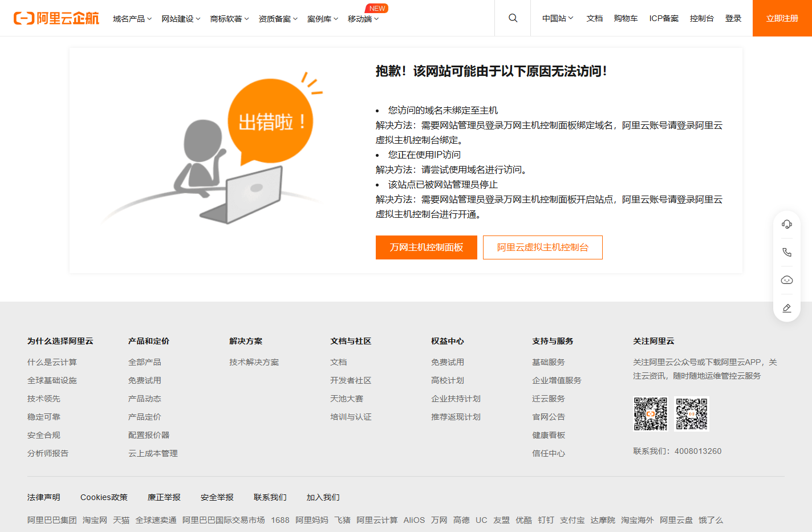Open the 控制台 console
The width and height of the screenshot is (812, 532).
[x=701, y=18]
